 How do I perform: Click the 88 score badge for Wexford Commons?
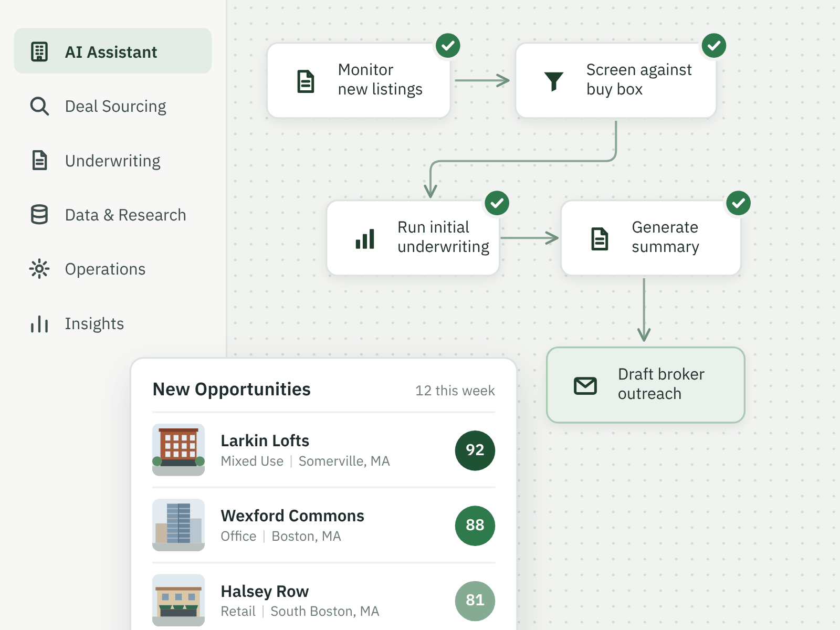(x=475, y=526)
